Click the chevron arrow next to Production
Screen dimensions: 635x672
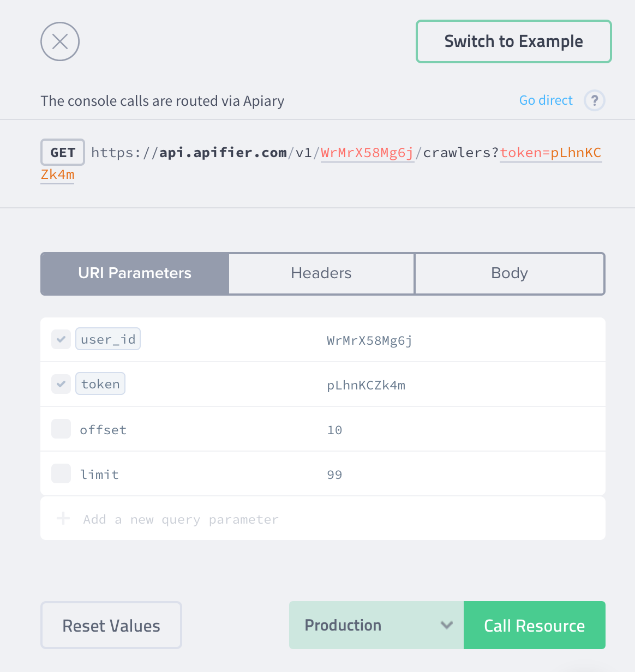tap(446, 625)
